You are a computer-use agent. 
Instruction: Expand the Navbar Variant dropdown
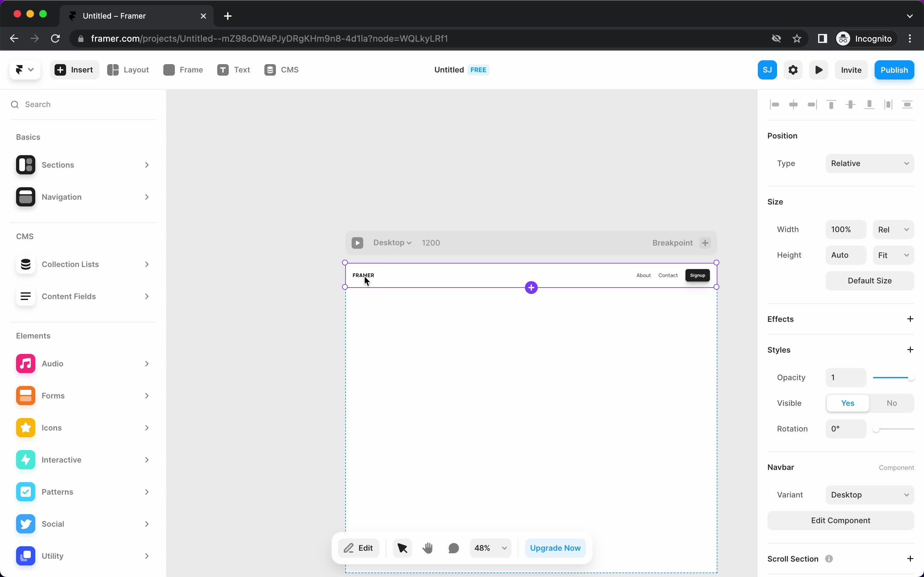(869, 495)
